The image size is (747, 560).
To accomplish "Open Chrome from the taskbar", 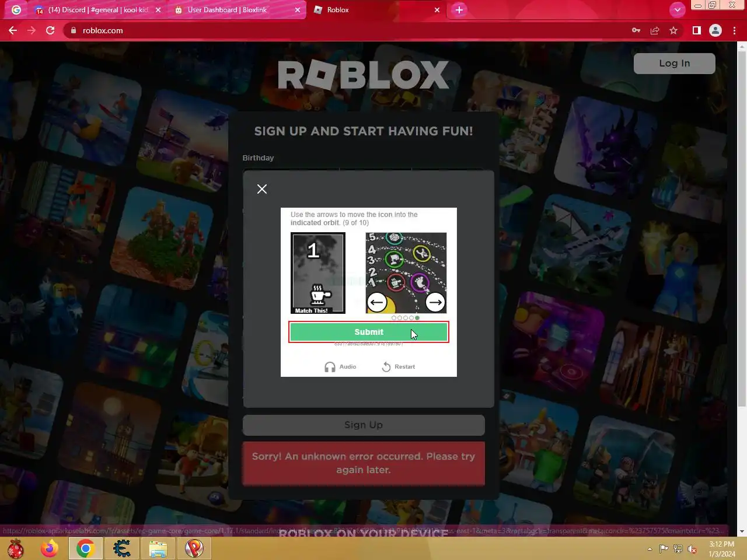I will (86, 548).
